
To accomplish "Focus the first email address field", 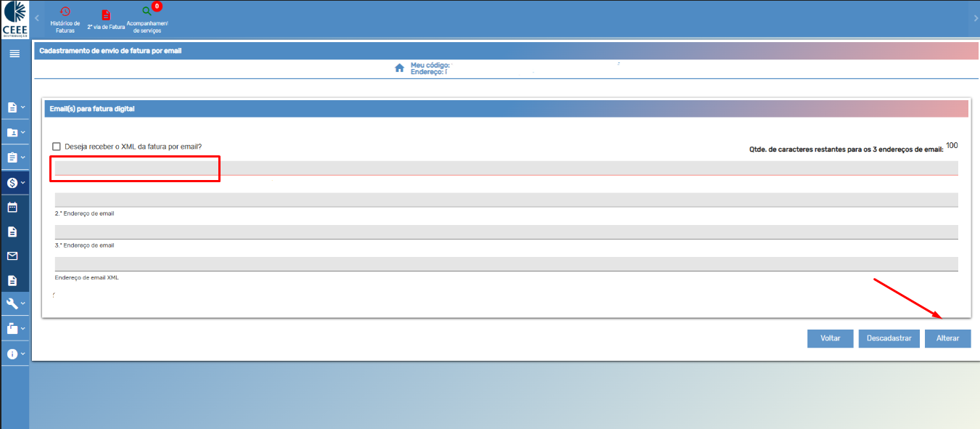I will [x=506, y=168].
